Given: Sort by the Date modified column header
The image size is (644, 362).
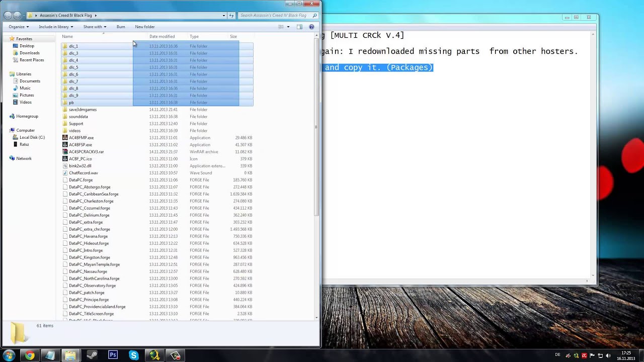Looking at the screenshot, I should [x=162, y=36].
